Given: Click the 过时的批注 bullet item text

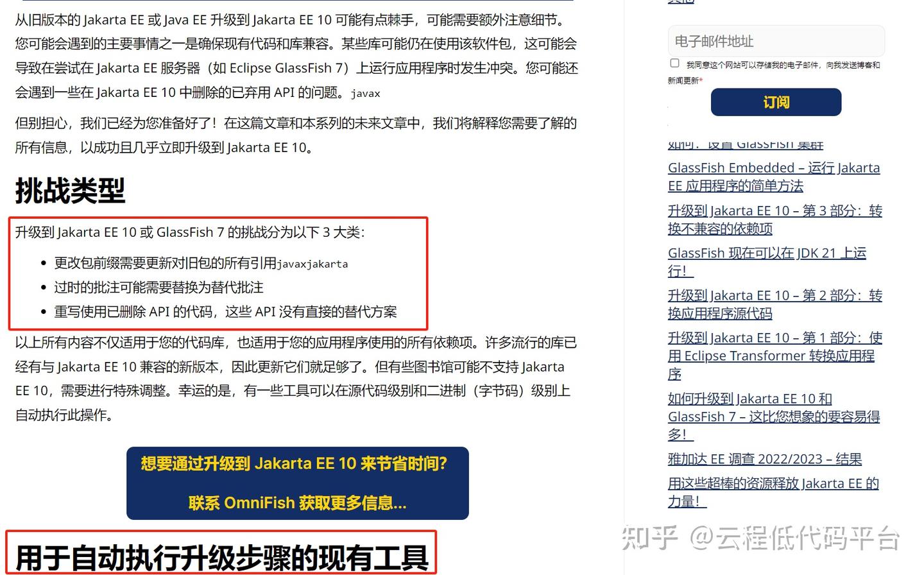Looking at the screenshot, I should (158, 287).
